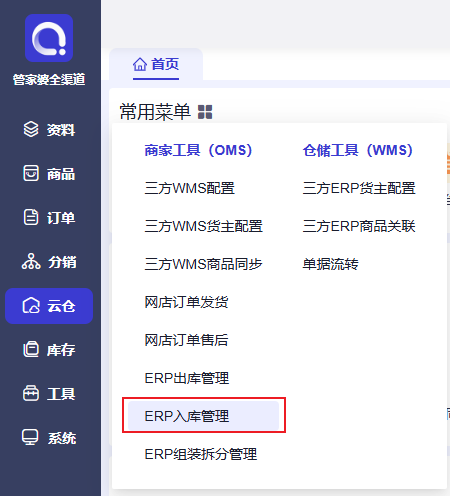The height and width of the screenshot is (496, 450).
Task: Open the 商品 sidebar icon
Action: coord(31,173)
